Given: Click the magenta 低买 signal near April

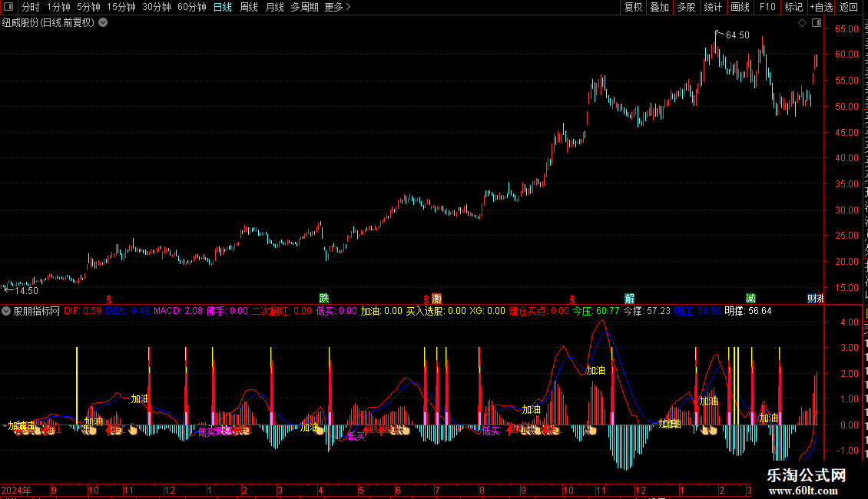Looking at the screenshot, I should pos(356,437).
